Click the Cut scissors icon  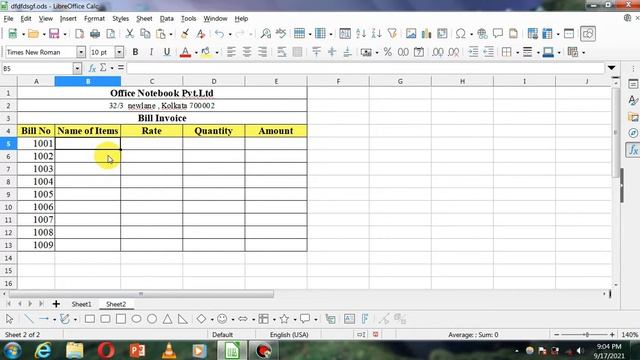click(x=129, y=33)
